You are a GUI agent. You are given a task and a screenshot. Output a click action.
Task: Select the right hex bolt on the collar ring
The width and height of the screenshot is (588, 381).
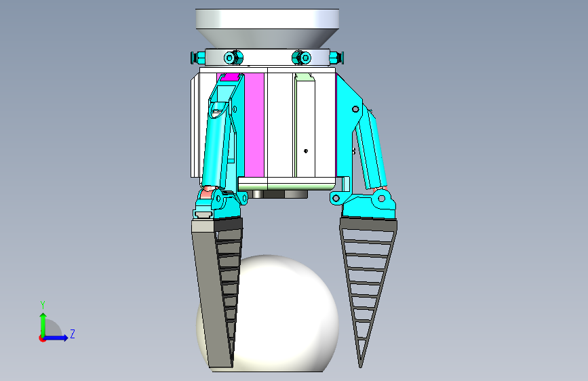tap(301, 58)
